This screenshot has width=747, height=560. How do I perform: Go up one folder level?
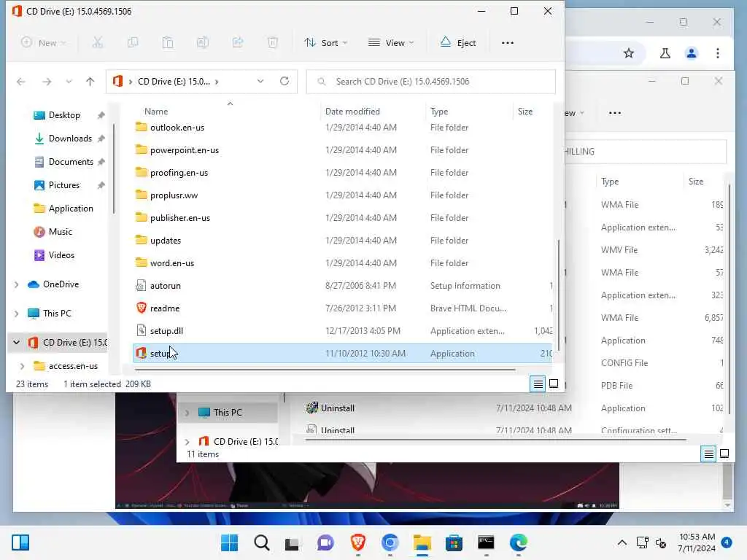(90, 82)
